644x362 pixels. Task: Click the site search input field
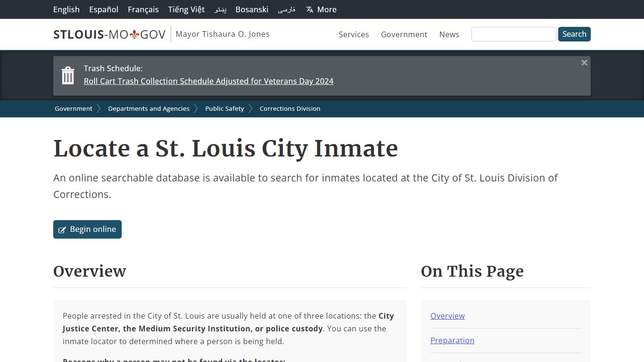pos(514,34)
